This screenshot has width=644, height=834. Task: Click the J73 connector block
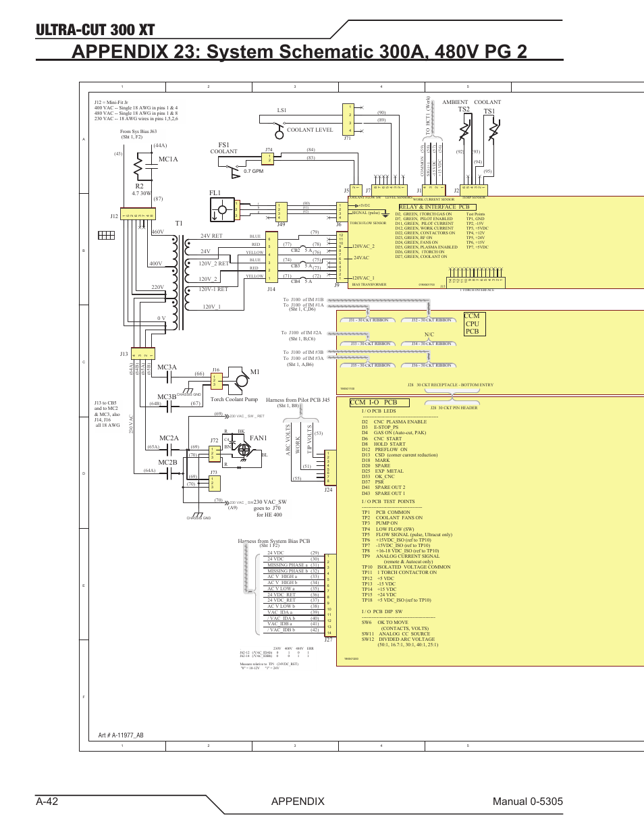pos(215,484)
